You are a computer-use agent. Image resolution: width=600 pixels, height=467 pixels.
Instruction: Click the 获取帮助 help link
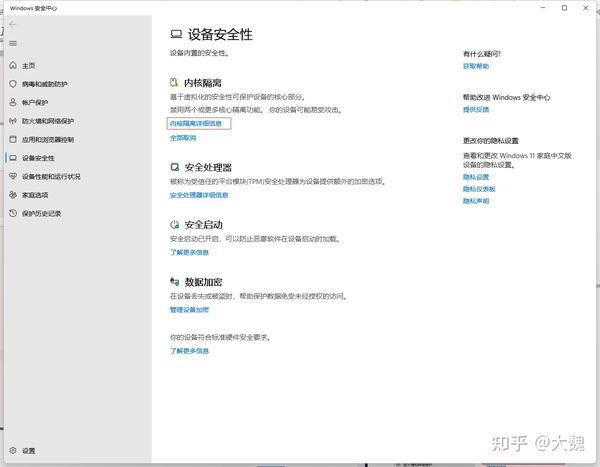pyautogui.click(x=476, y=66)
